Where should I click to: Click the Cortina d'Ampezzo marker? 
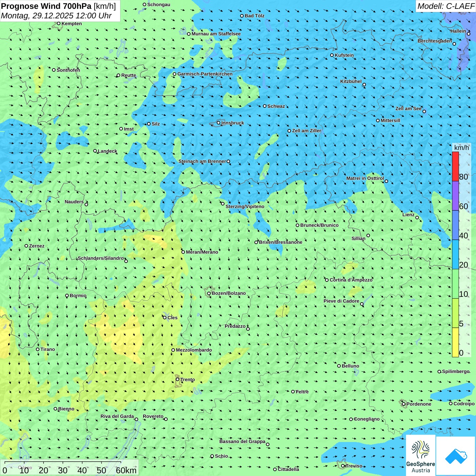point(327,280)
